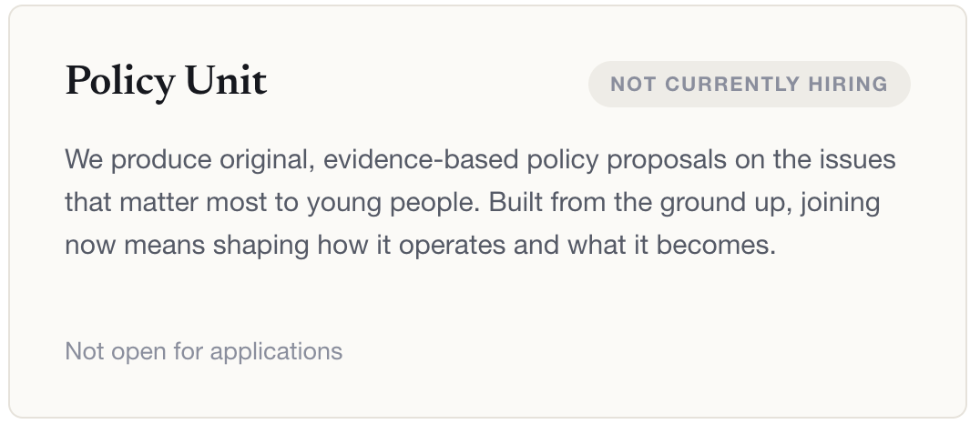
Task: Open the Policy Unit heading
Action: (167, 81)
